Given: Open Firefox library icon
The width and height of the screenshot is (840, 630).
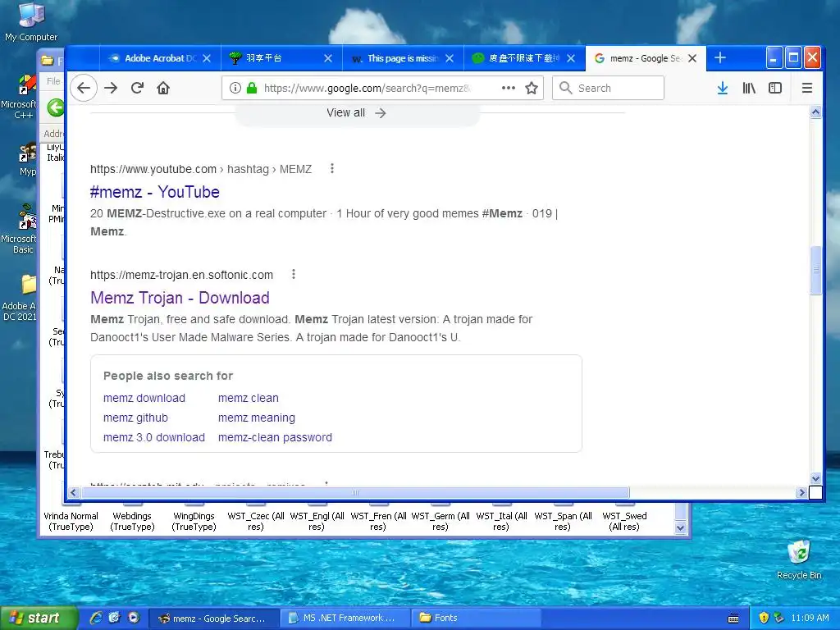Looking at the screenshot, I should click(749, 88).
